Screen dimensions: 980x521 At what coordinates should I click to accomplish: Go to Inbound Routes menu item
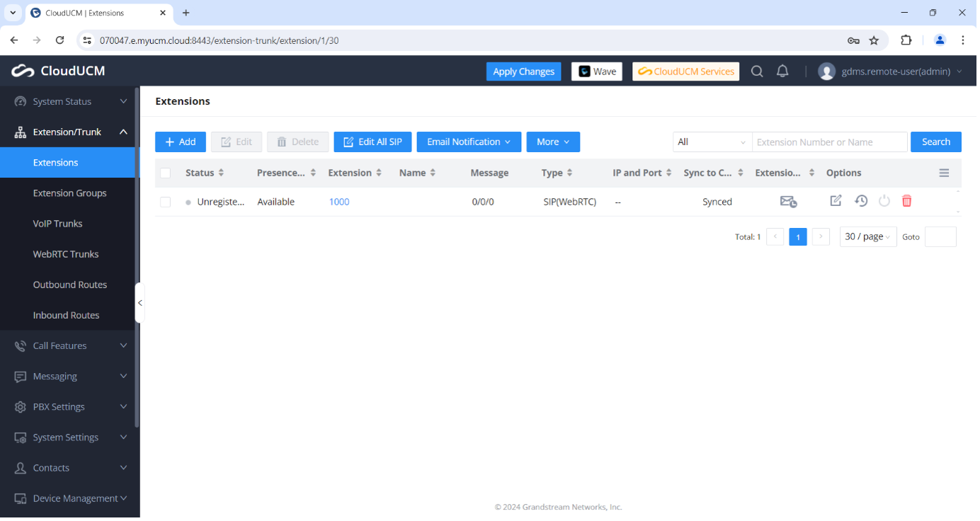(x=66, y=315)
